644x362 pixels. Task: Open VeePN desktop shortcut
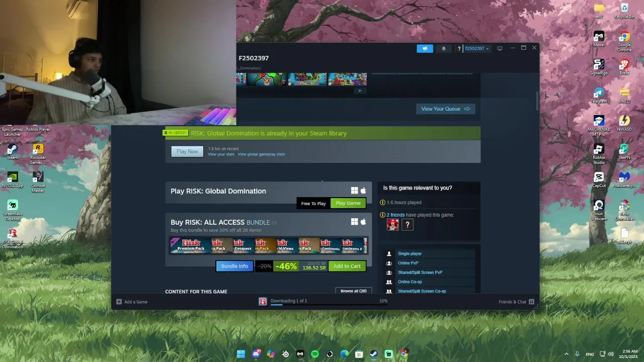tap(624, 151)
